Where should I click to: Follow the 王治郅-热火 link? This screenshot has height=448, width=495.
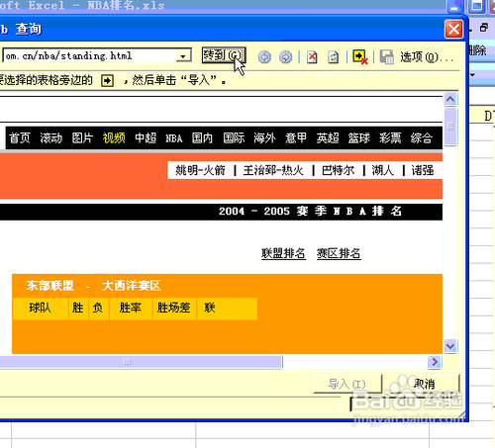[273, 170]
